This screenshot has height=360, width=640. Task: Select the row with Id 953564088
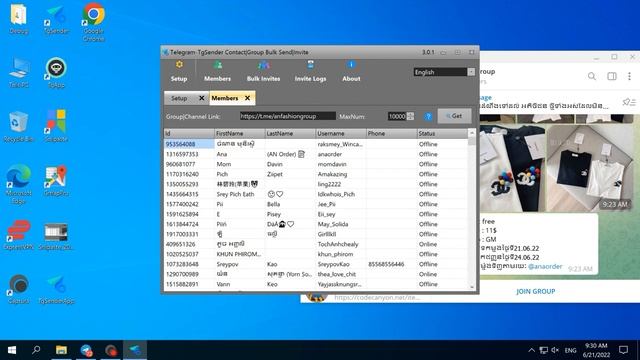[x=316, y=144]
